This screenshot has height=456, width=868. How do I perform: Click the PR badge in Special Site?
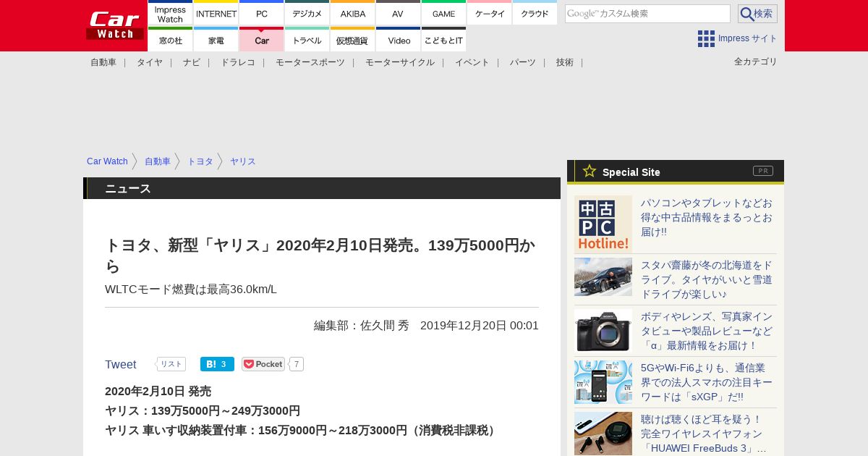[763, 171]
